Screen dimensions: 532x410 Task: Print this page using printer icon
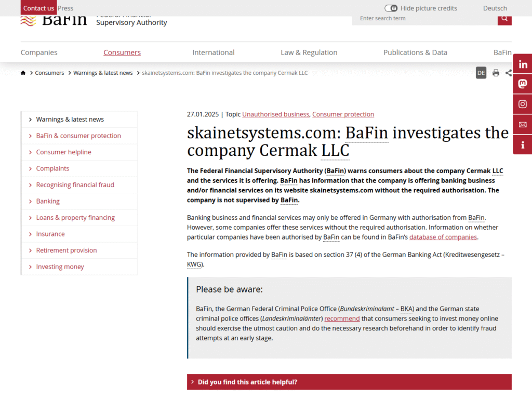(x=496, y=73)
